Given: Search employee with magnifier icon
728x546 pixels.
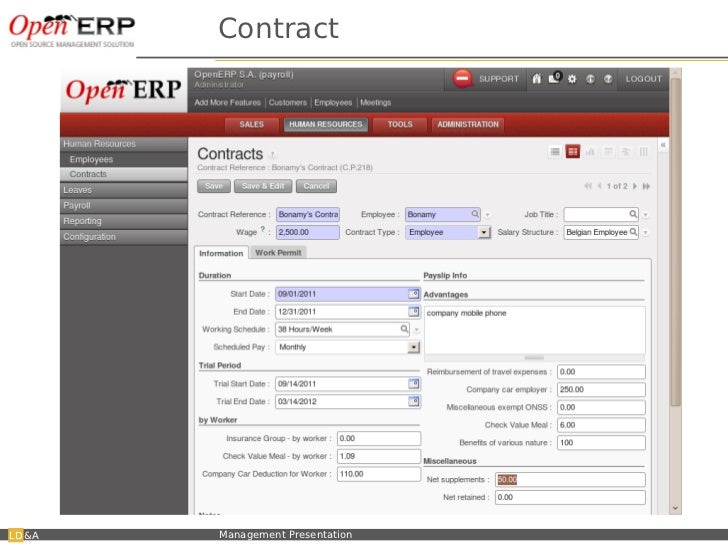Looking at the screenshot, I should pyautogui.click(x=475, y=214).
